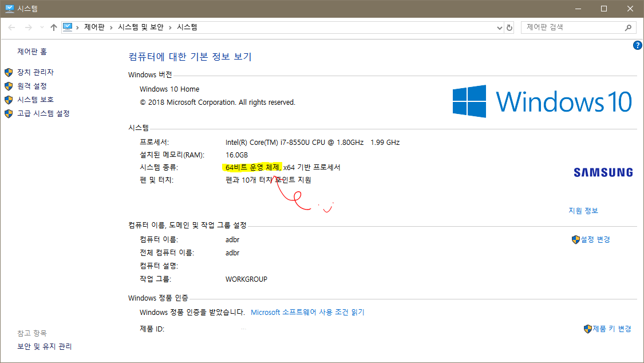This screenshot has width=644, height=363.
Task: Click 제품 ID label
Action: pos(152,329)
